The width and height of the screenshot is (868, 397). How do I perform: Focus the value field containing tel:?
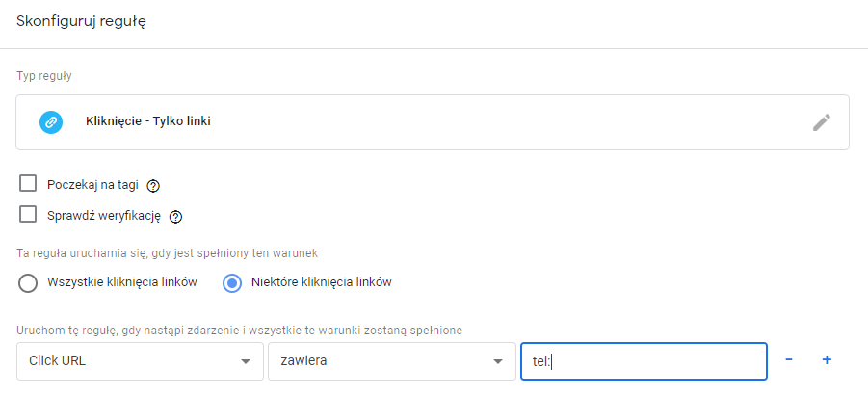coord(644,361)
